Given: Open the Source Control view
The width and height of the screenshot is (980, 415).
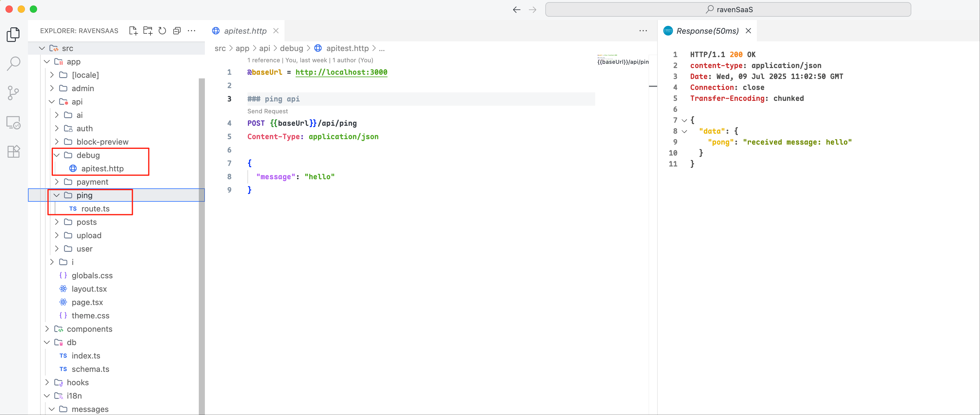Looking at the screenshot, I should pyautogui.click(x=14, y=93).
